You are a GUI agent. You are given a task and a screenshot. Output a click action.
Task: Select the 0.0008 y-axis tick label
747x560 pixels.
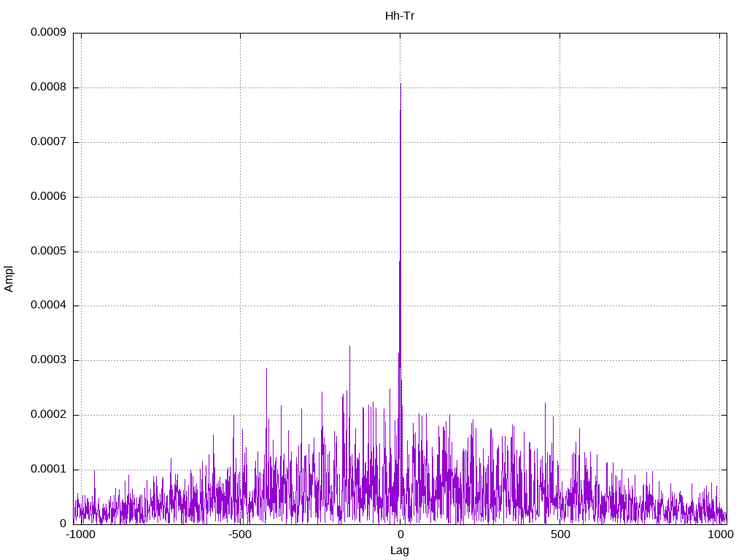click(49, 87)
